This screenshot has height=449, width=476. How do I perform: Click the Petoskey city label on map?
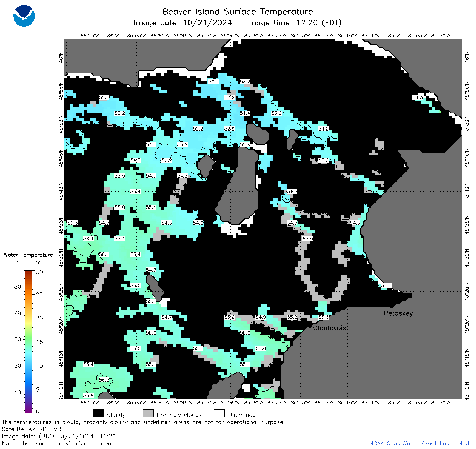tap(398, 313)
